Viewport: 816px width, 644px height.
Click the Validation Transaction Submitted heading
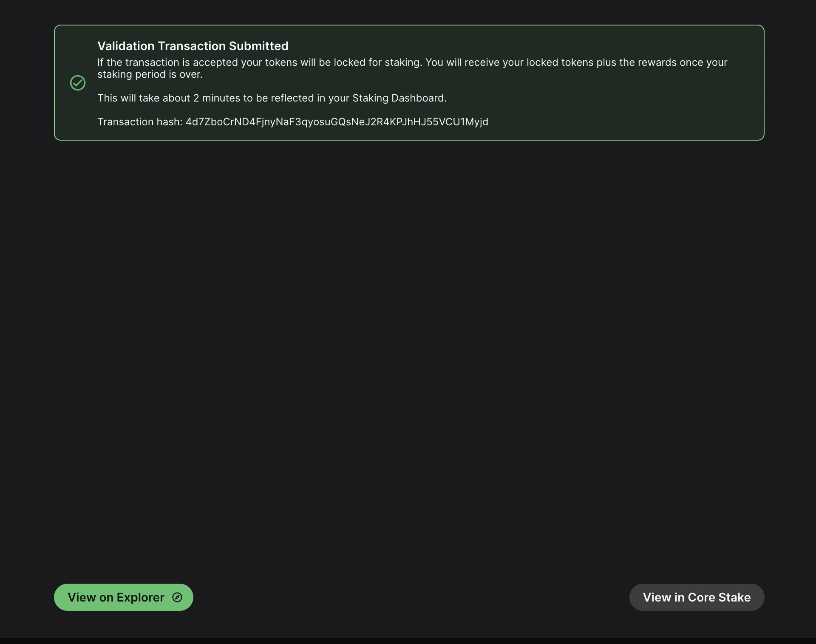[x=193, y=46]
